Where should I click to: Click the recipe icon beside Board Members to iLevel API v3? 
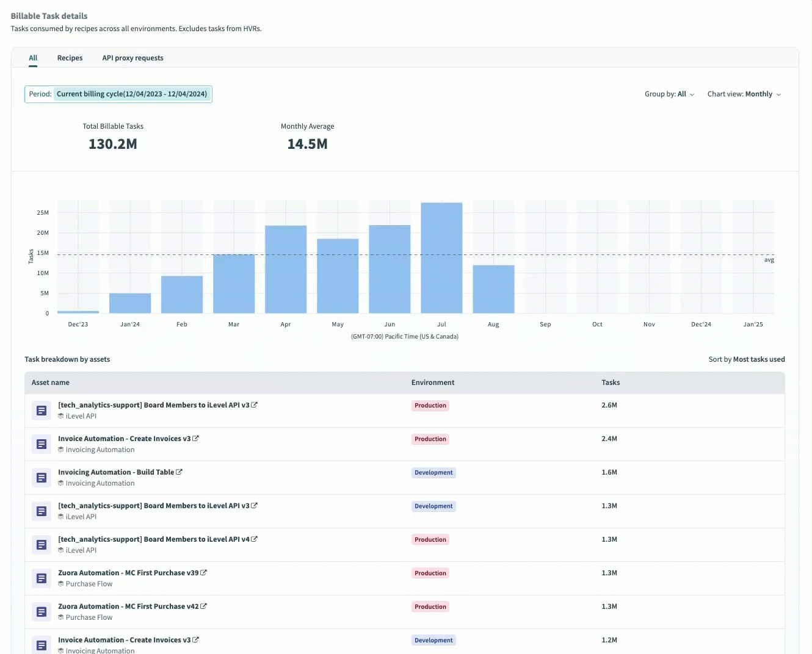[x=41, y=411]
